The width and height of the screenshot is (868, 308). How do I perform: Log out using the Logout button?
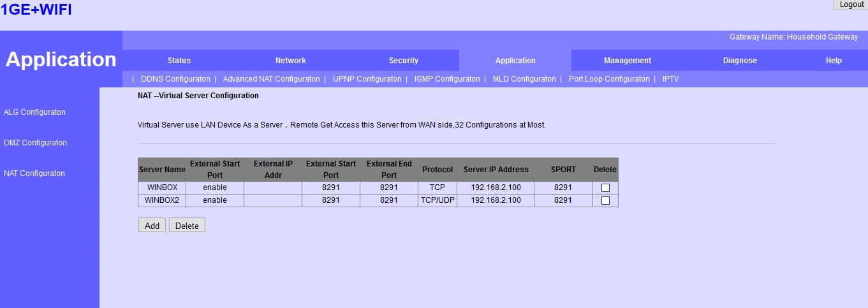pyautogui.click(x=851, y=4)
